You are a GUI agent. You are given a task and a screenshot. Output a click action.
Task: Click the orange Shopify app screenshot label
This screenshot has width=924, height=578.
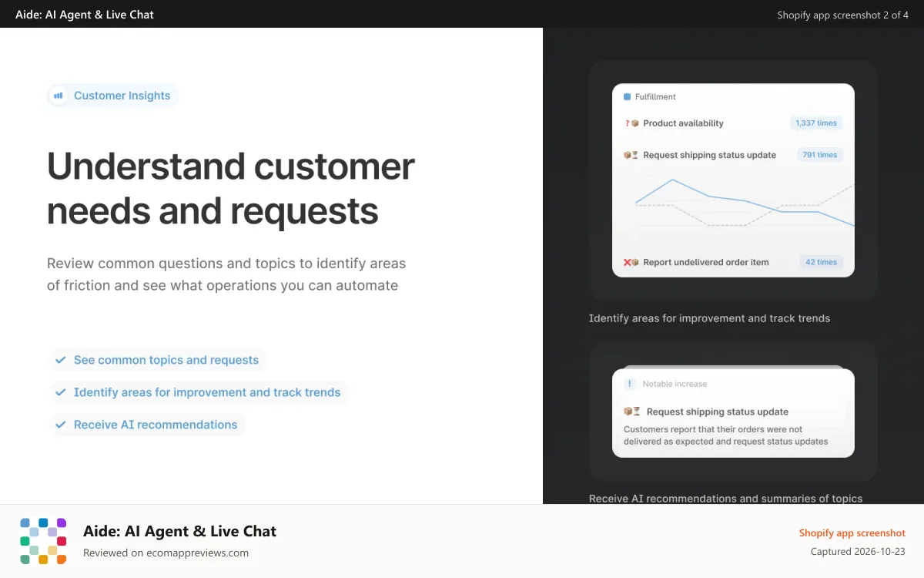pyautogui.click(x=852, y=533)
